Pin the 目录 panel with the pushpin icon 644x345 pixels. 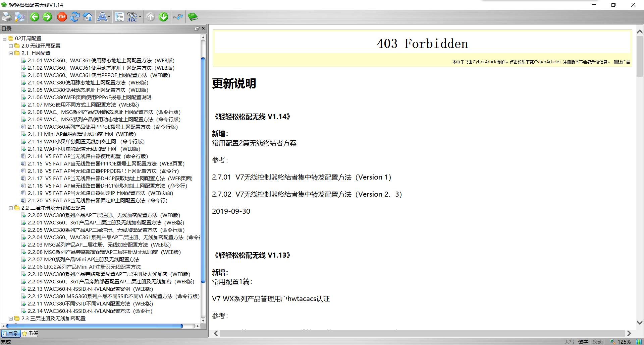197,28
